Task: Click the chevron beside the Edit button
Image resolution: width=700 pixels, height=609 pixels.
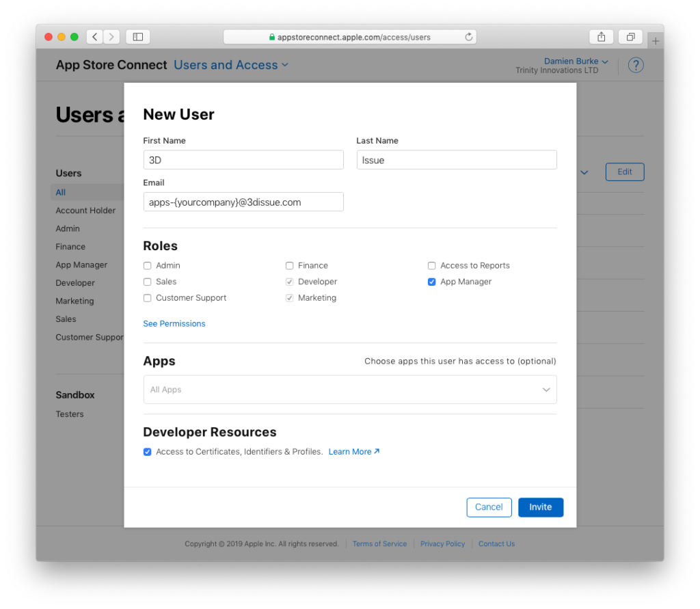Action: tap(584, 172)
